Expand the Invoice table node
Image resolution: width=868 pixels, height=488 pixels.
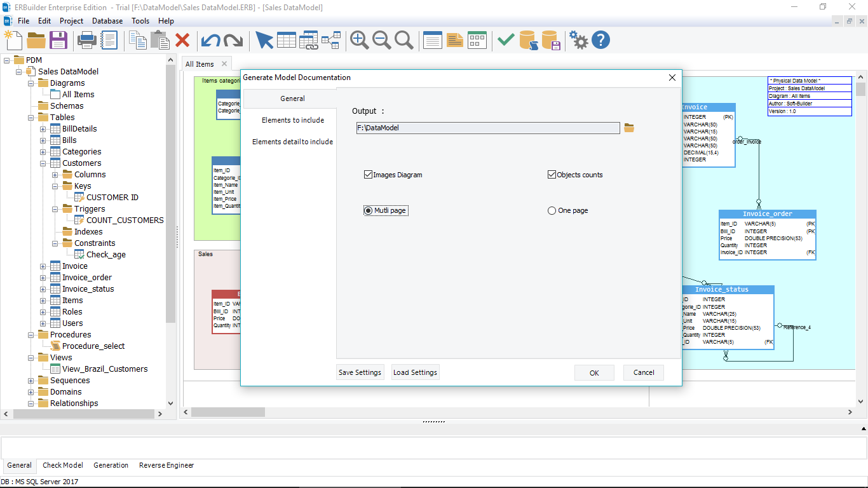point(42,266)
